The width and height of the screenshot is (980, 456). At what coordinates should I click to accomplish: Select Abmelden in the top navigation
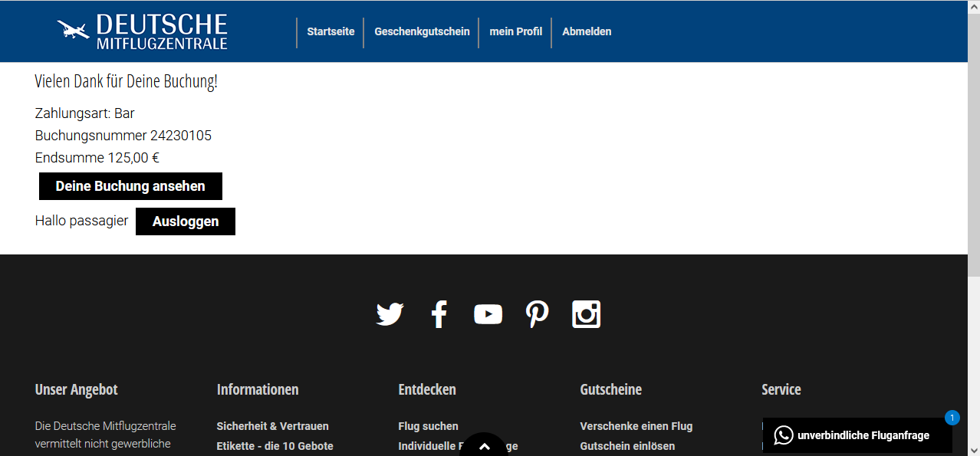[x=587, y=31]
